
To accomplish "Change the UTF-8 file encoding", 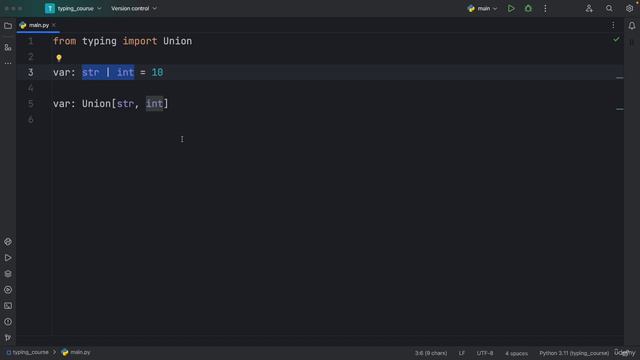I will 485,353.
